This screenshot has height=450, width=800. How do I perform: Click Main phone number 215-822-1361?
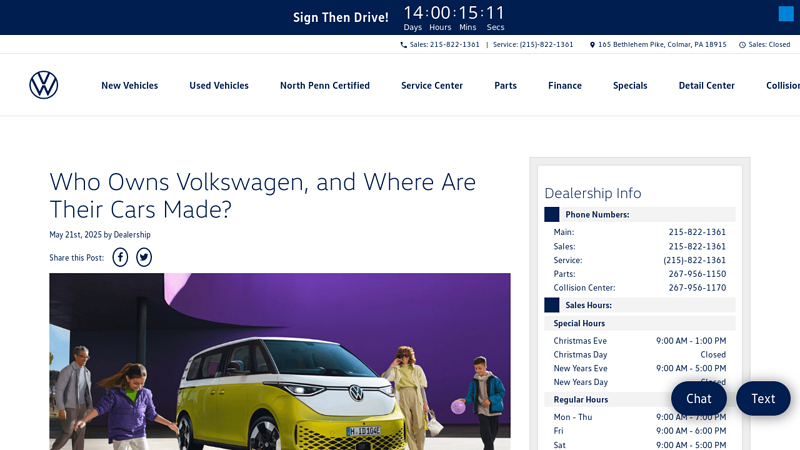coord(697,232)
